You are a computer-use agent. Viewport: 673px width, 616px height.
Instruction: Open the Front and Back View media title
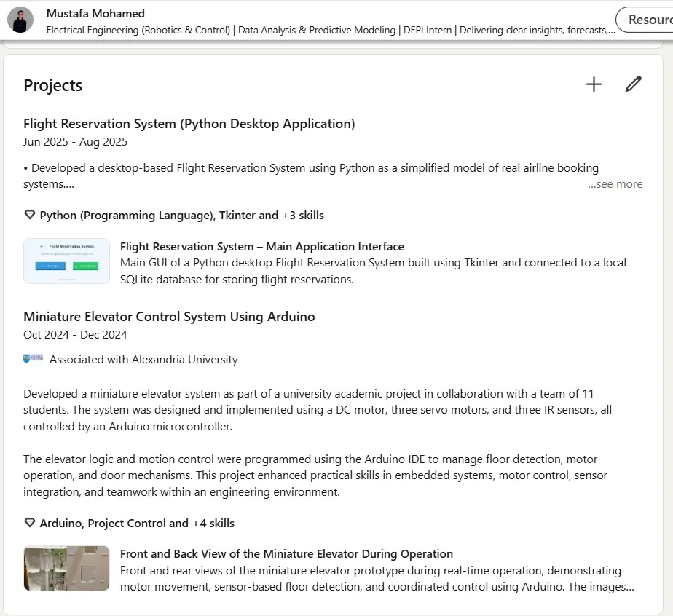285,553
